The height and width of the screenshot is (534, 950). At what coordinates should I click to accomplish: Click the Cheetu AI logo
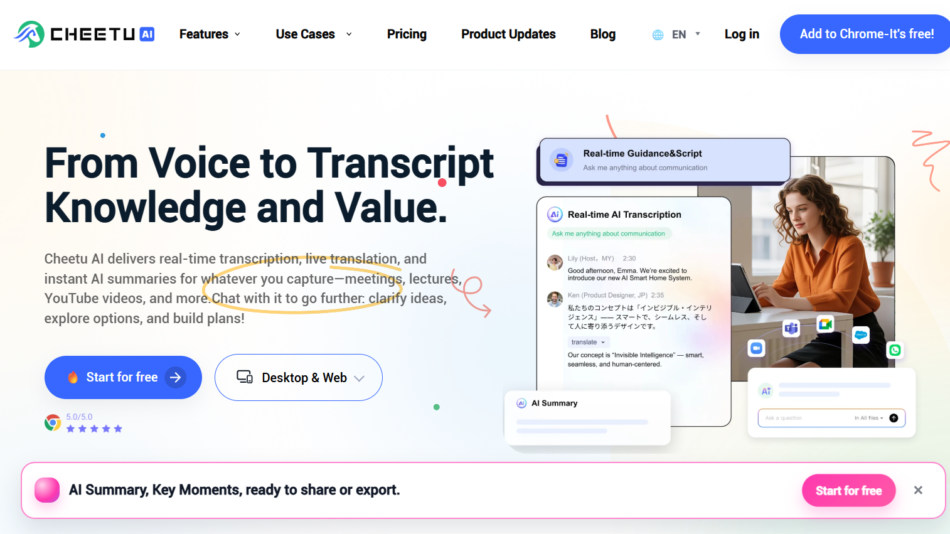(x=84, y=34)
